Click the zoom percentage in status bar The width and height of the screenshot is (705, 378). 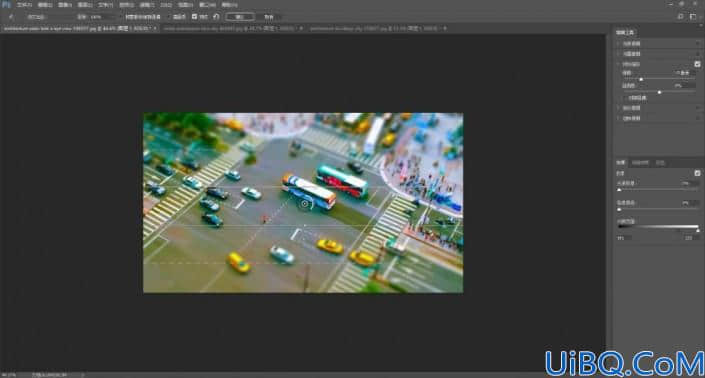point(8,374)
